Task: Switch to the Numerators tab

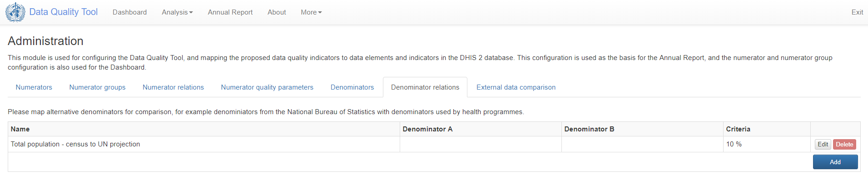Action: [x=34, y=87]
